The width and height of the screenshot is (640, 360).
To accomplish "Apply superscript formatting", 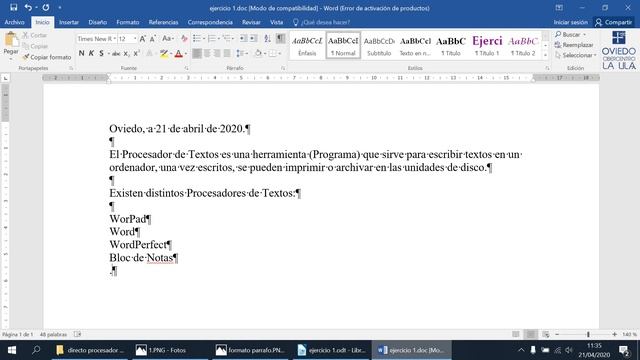I will 137,53.
